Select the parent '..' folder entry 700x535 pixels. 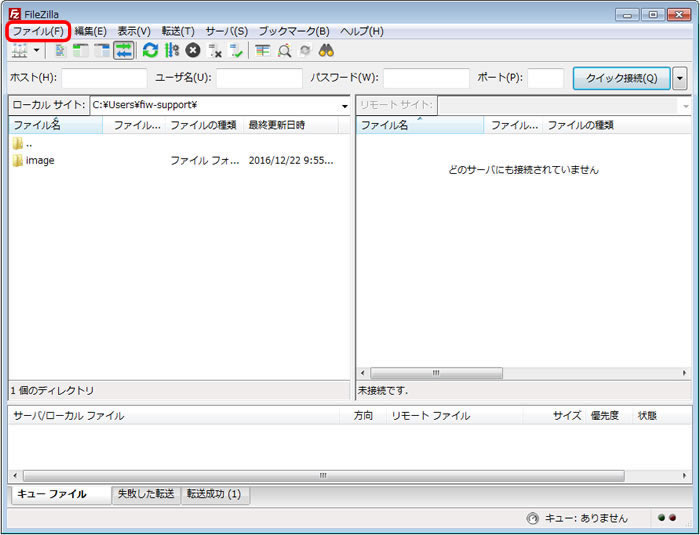coord(22,144)
